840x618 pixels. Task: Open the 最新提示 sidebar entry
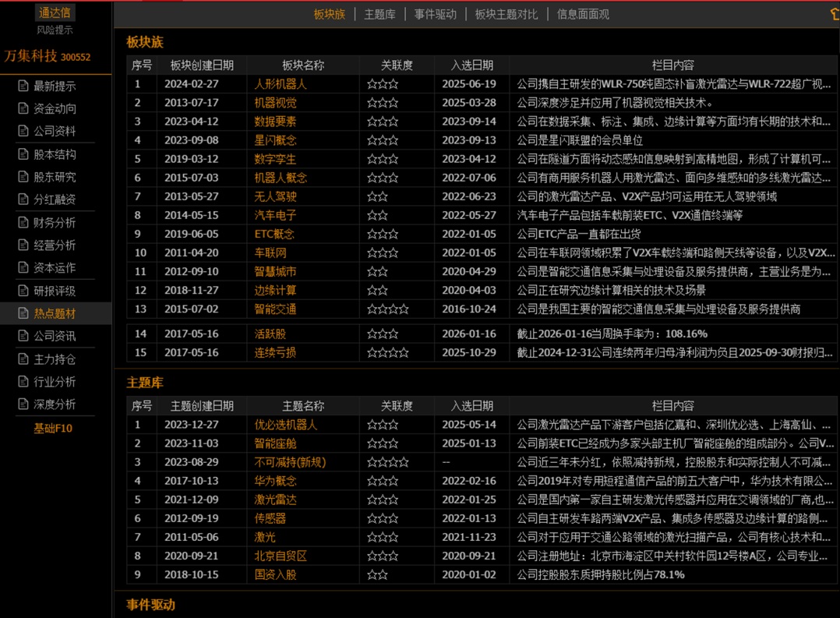point(55,86)
